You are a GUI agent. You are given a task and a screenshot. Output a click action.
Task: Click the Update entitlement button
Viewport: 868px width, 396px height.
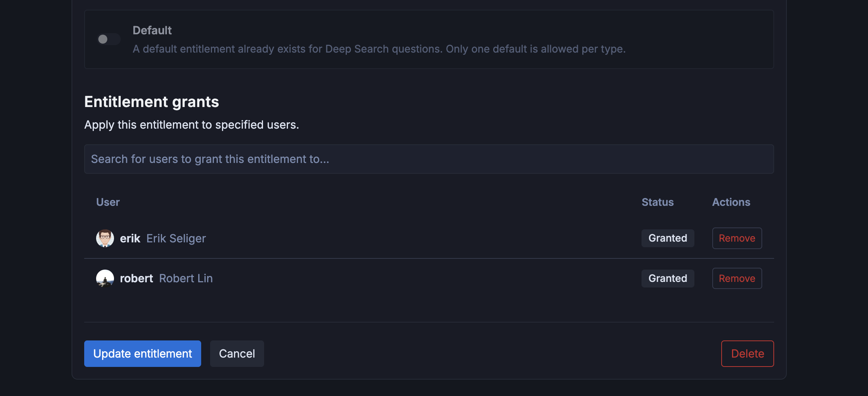click(x=142, y=353)
